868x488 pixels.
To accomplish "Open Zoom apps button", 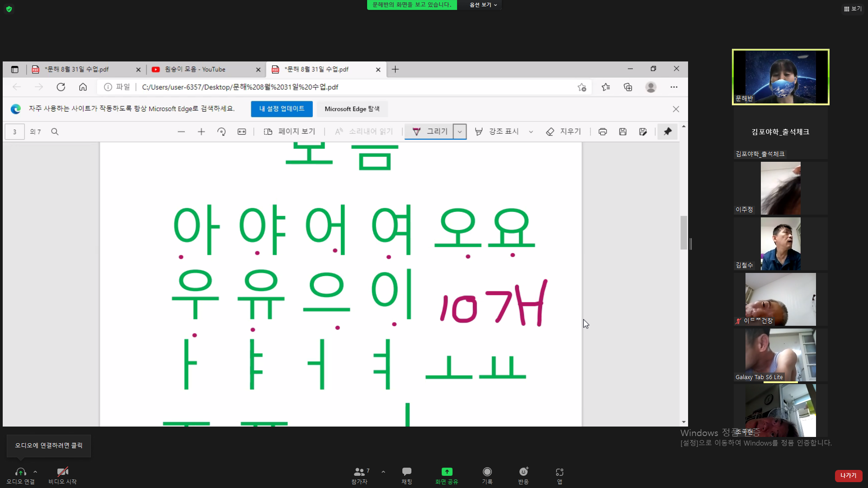I will click(x=560, y=476).
